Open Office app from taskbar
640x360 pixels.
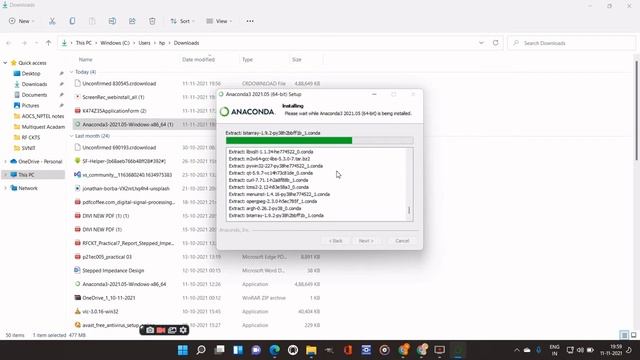point(348,350)
